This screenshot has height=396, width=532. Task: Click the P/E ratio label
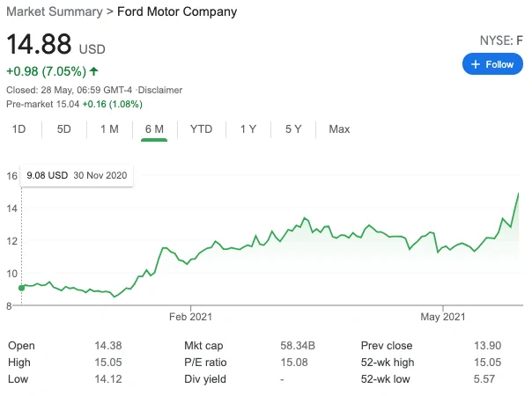point(205,362)
